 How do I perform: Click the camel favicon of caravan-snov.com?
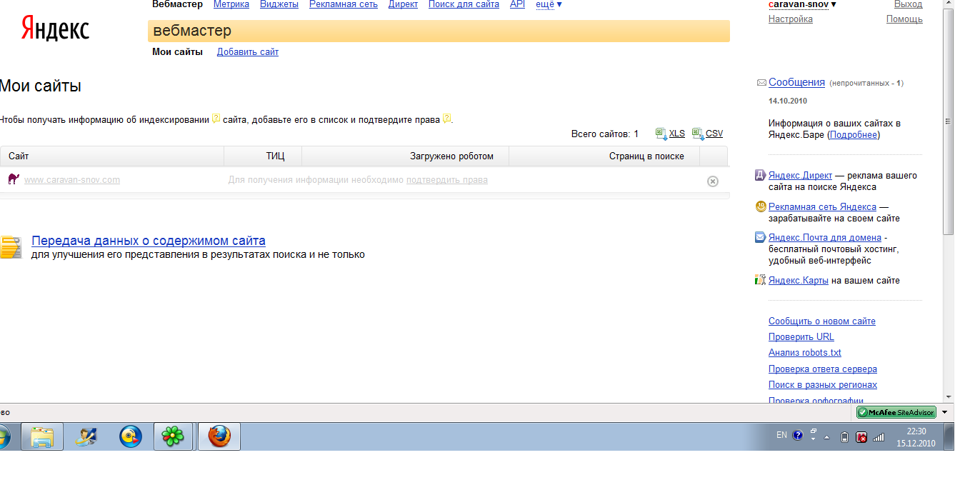point(14,179)
